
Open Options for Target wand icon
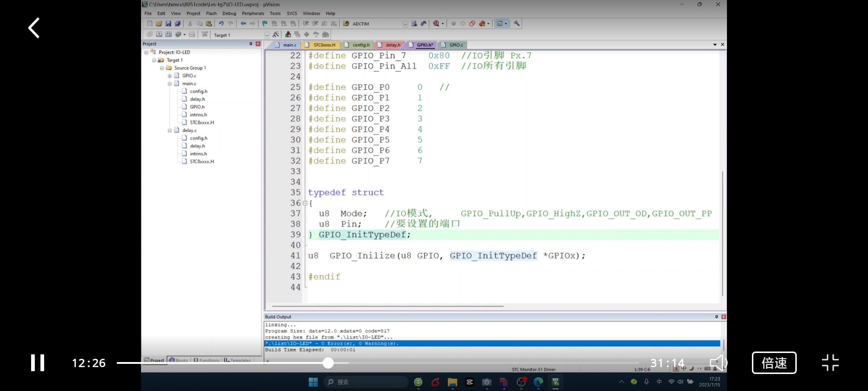click(276, 34)
